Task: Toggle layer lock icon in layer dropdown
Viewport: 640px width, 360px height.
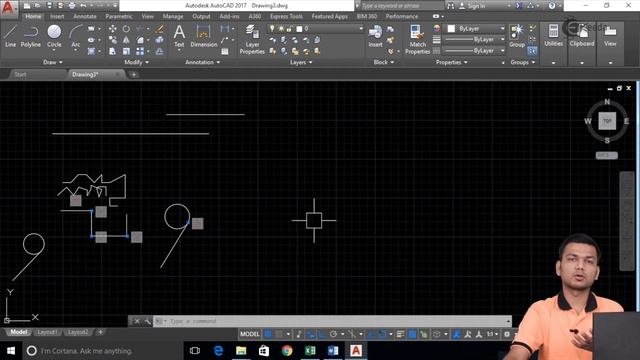Action: (289, 28)
